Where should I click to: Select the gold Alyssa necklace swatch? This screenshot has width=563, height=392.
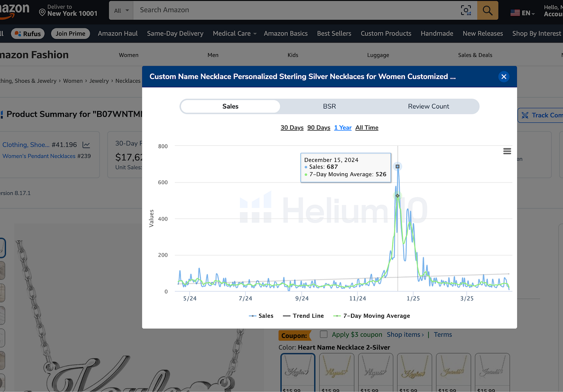point(337,373)
